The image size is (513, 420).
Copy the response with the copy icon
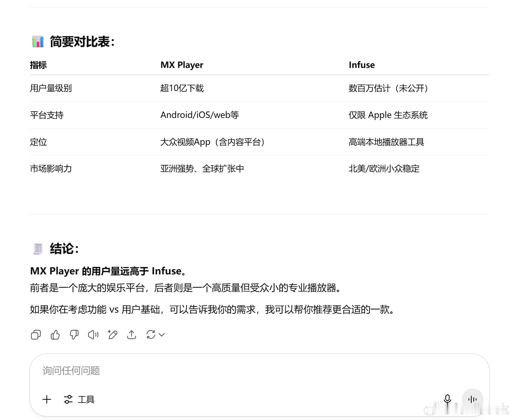(36, 335)
